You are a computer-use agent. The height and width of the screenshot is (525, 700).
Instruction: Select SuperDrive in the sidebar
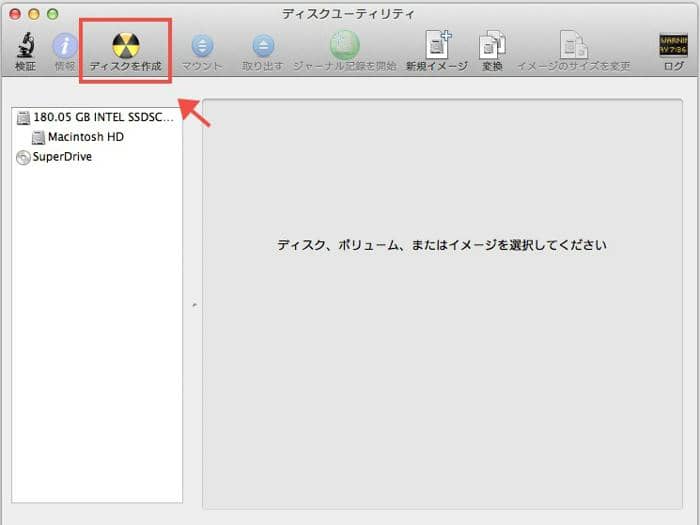coord(97,157)
